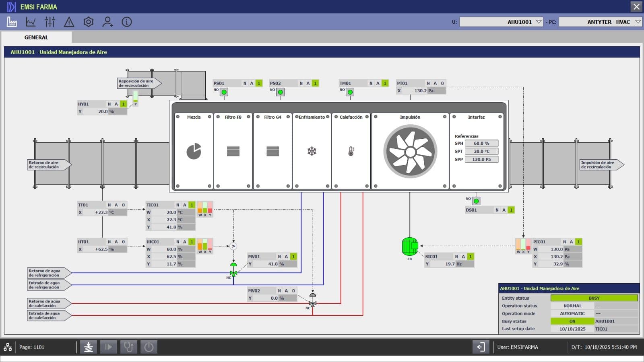Toggle the TM01 green indicator
Image resolution: width=644 pixels, height=362 pixels.
(x=350, y=92)
